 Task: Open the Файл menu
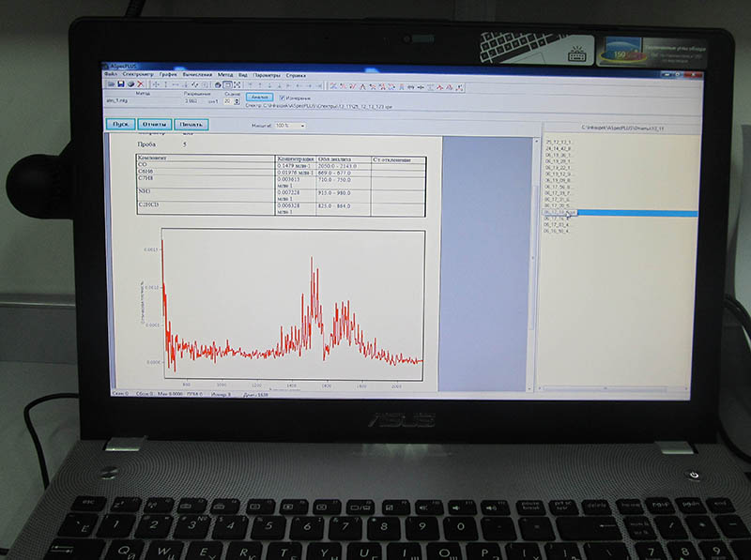pos(111,74)
